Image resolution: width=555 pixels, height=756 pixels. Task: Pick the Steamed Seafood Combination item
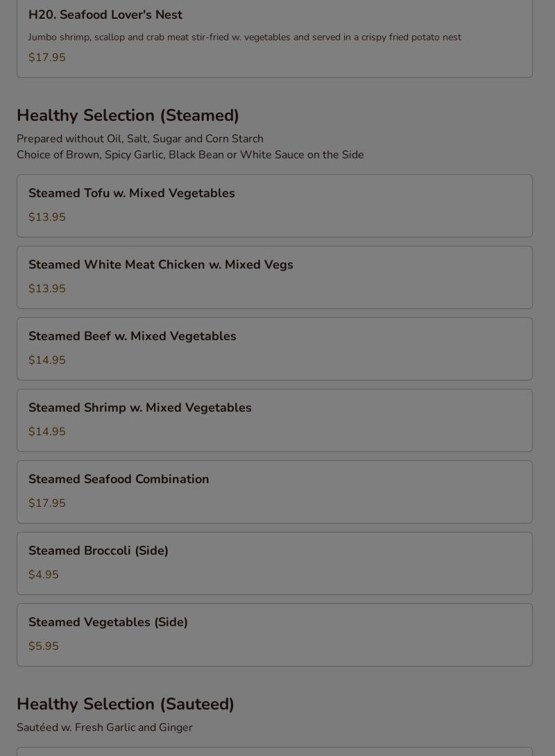coord(275,492)
